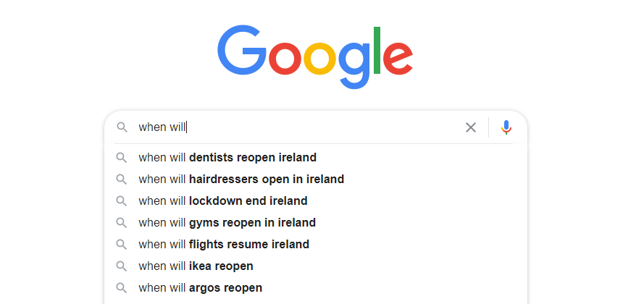This screenshot has height=304, width=644.
Task: Click the magnifier icon in search box
Action: (122, 127)
